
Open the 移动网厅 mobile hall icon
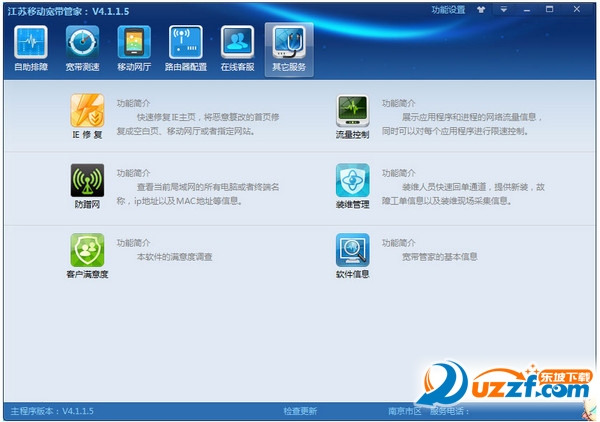pos(134,49)
